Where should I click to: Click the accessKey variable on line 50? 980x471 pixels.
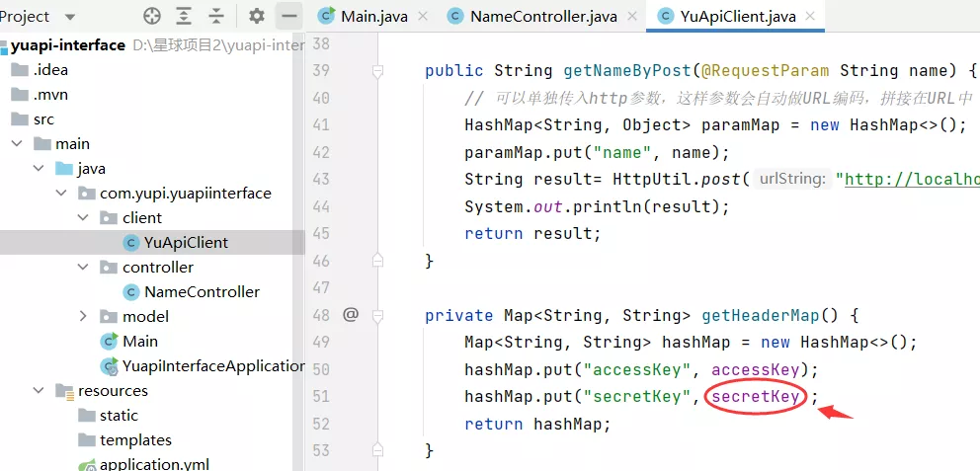click(756, 370)
